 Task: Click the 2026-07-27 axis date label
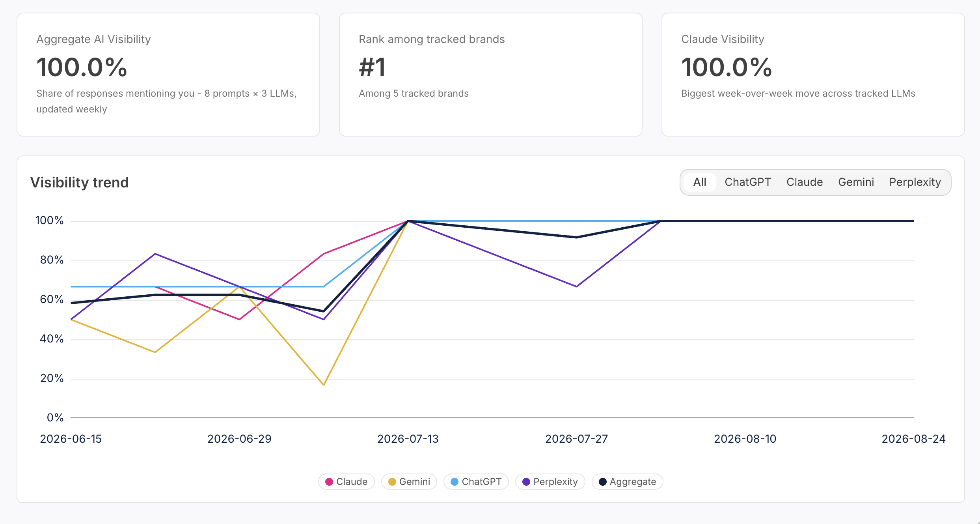click(x=576, y=439)
